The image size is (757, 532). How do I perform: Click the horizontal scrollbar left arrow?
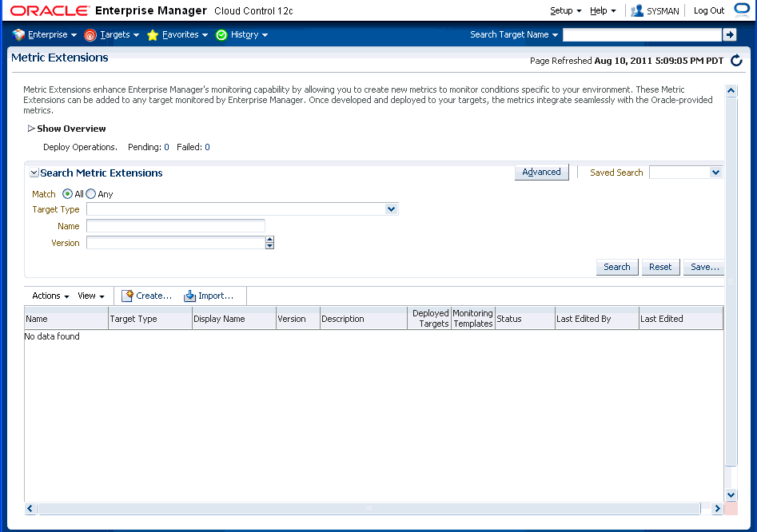30,508
